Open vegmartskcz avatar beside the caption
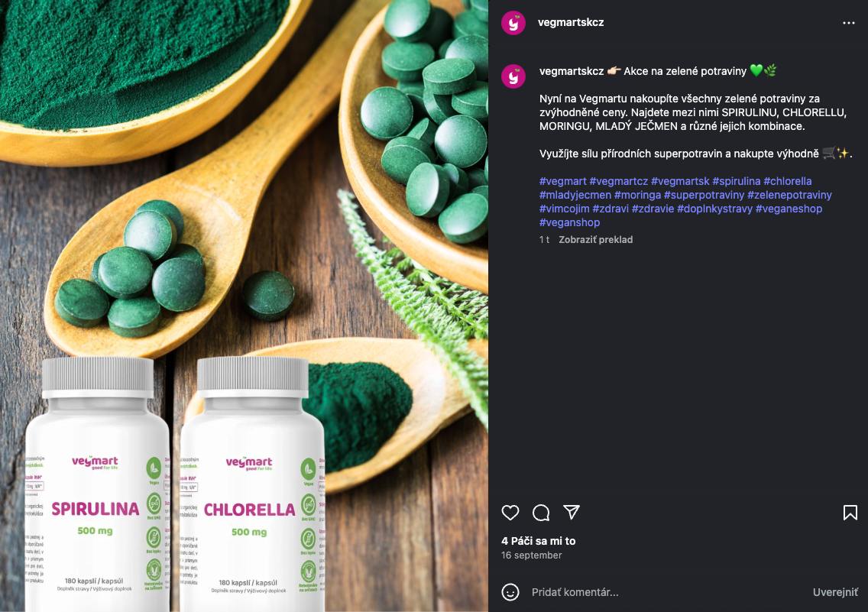 (x=513, y=76)
